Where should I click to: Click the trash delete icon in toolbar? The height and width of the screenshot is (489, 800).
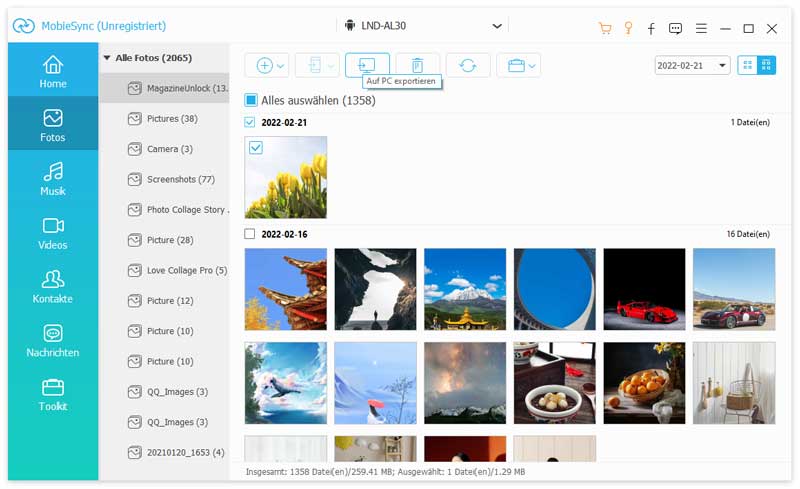pos(417,65)
